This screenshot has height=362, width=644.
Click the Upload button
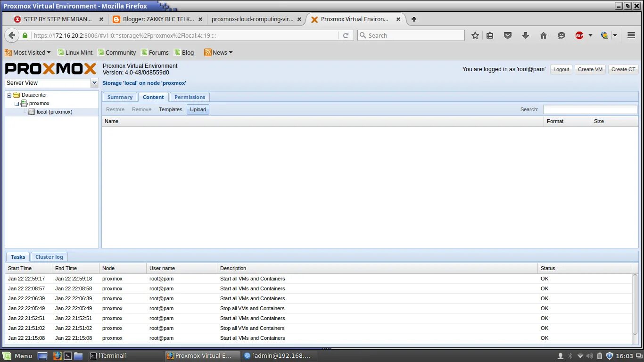click(198, 109)
